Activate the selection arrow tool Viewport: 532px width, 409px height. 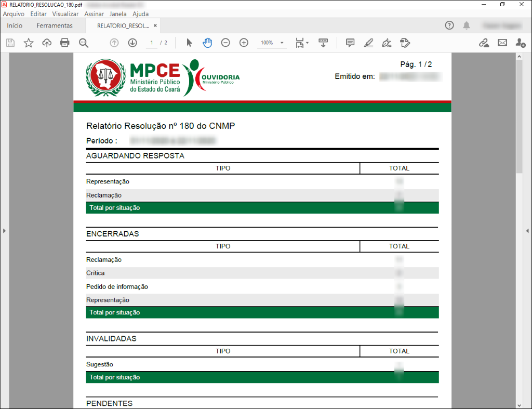[189, 43]
